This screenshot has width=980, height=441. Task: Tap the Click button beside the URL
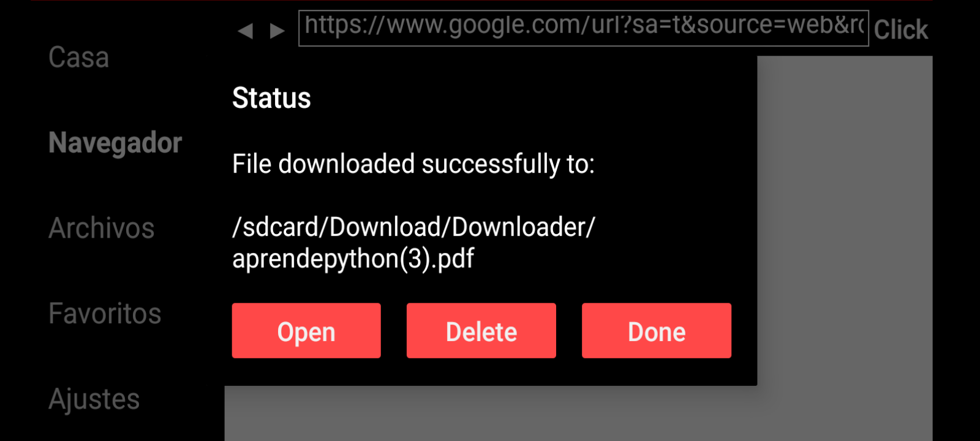tap(901, 29)
